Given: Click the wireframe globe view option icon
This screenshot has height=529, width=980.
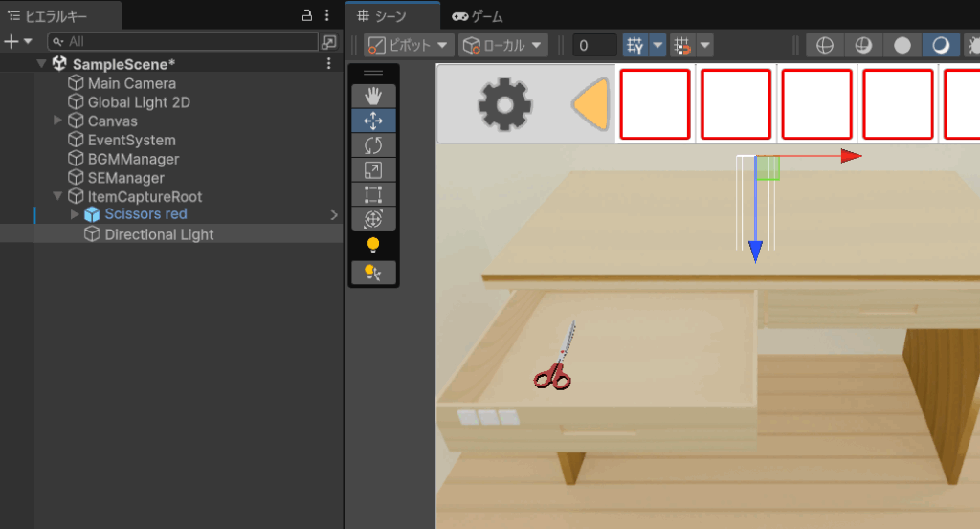Looking at the screenshot, I should (825, 46).
